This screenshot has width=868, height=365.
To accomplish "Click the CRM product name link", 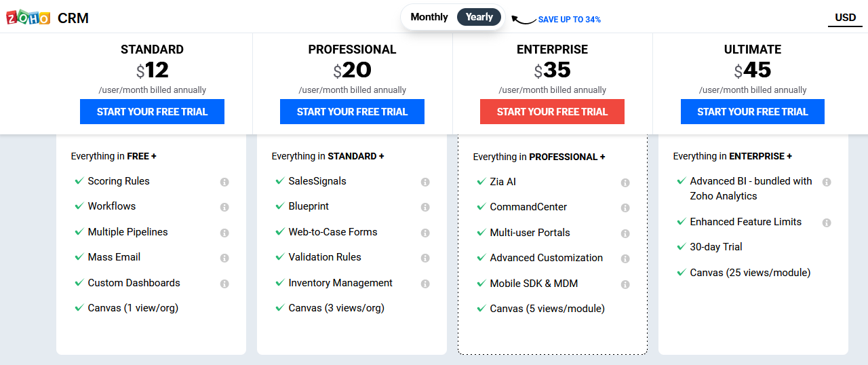I will coord(73,18).
